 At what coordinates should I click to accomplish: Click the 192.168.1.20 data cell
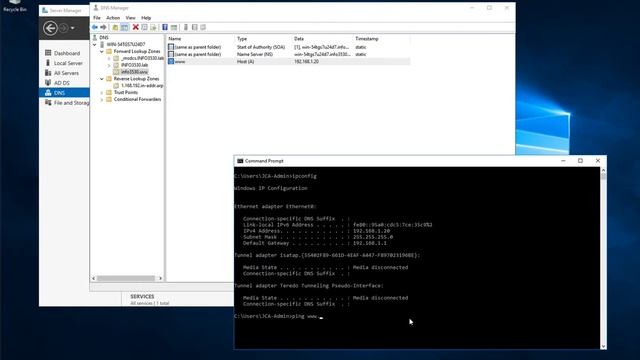pos(307,62)
